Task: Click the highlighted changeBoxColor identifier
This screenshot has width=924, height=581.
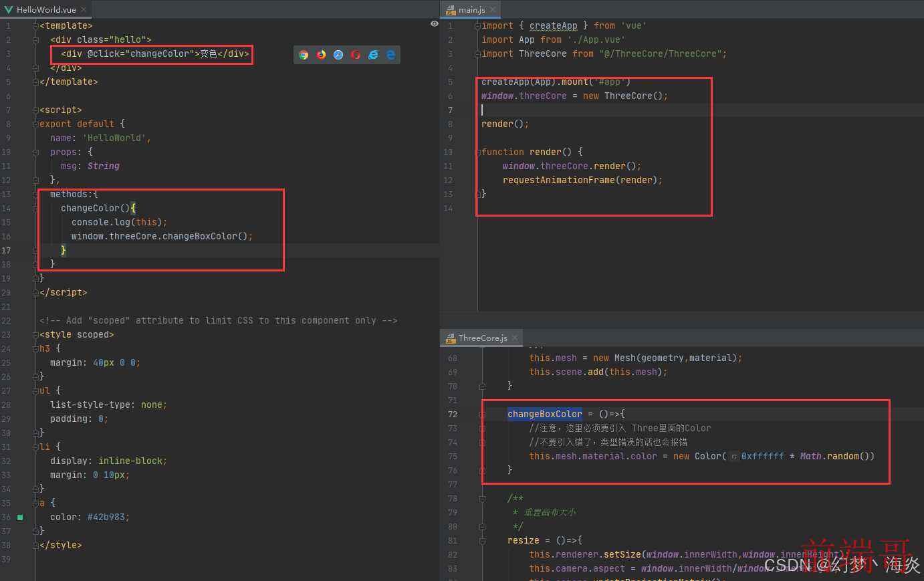Action: 545,414
